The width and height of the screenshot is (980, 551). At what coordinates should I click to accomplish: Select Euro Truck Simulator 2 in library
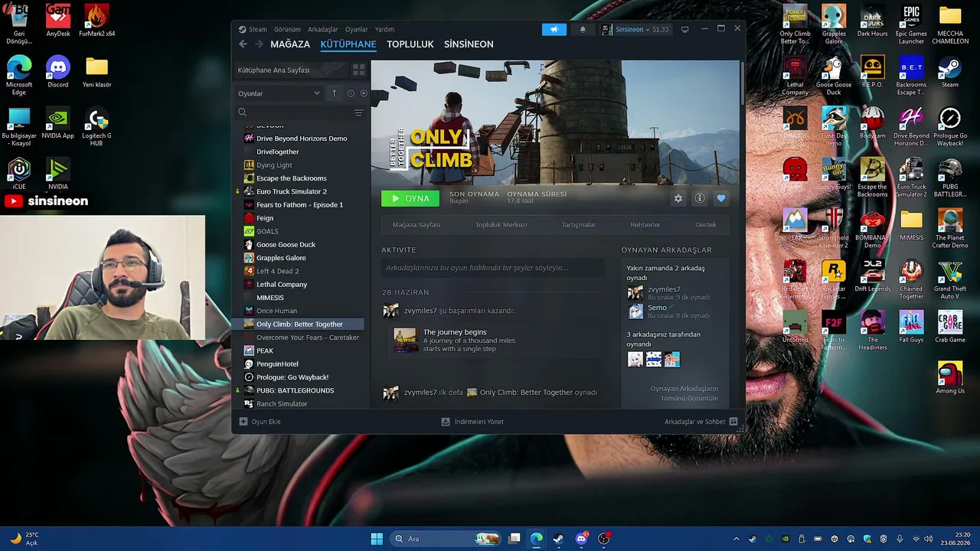coord(292,191)
